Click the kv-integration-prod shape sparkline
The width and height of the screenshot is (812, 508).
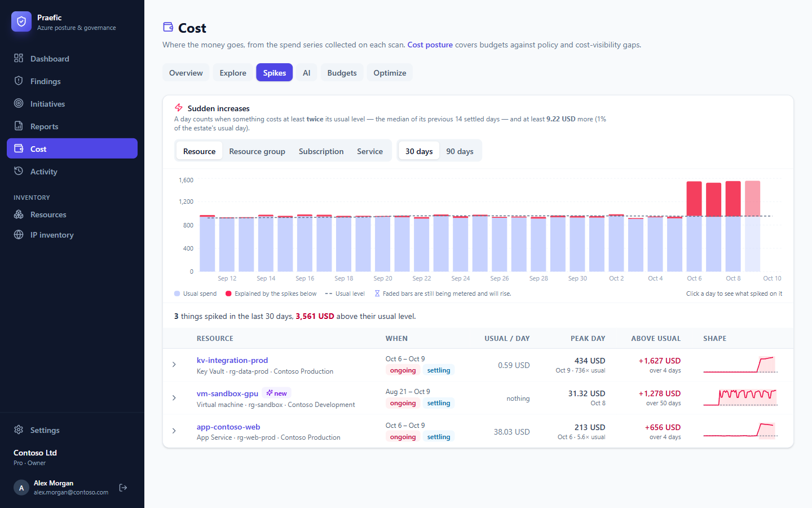(741, 364)
